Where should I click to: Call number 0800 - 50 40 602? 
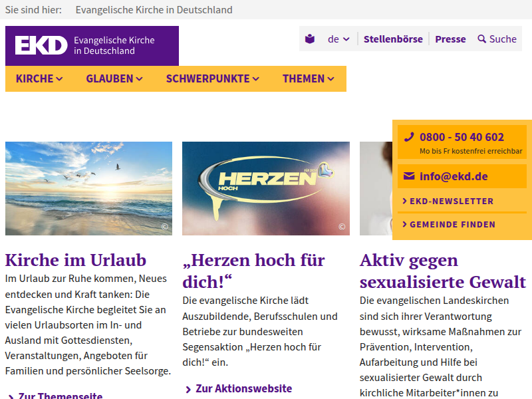pos(462,137)
